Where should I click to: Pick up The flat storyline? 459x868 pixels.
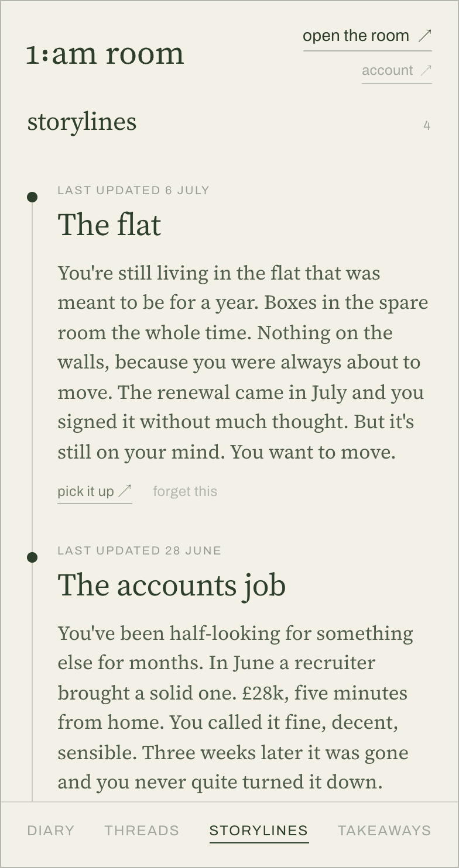pos(94,492)
